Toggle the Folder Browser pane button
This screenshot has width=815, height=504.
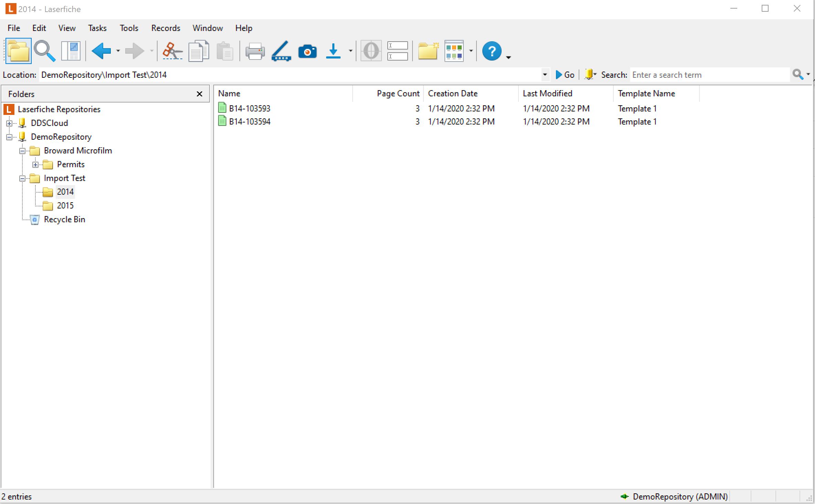19,51
